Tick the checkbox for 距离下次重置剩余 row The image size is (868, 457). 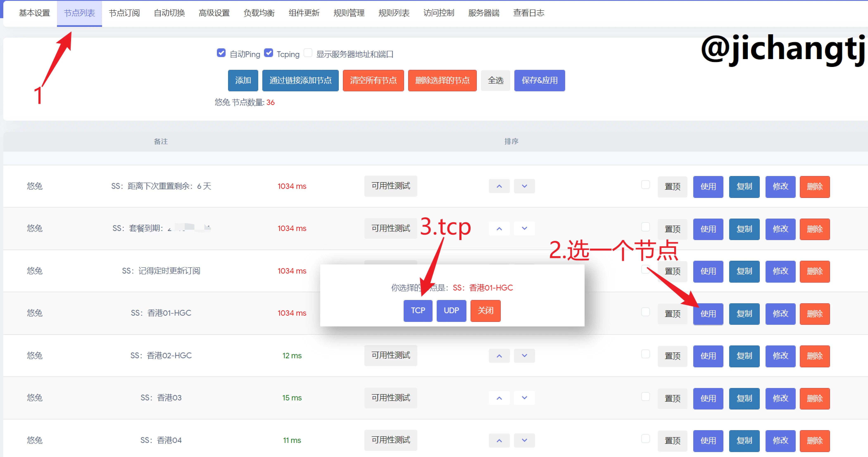point(645,185)
